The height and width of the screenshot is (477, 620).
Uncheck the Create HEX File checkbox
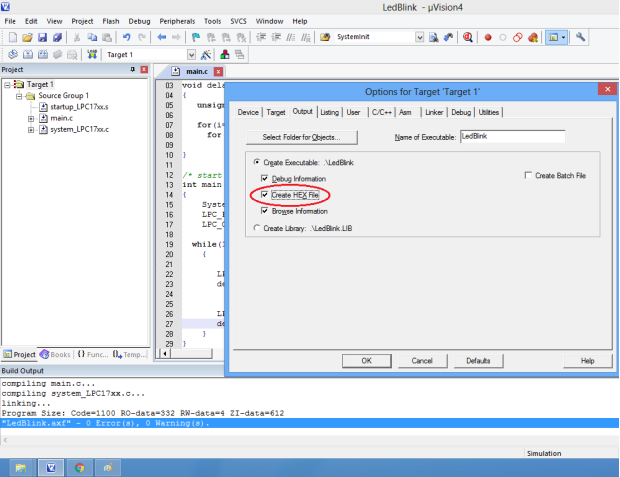264,195
